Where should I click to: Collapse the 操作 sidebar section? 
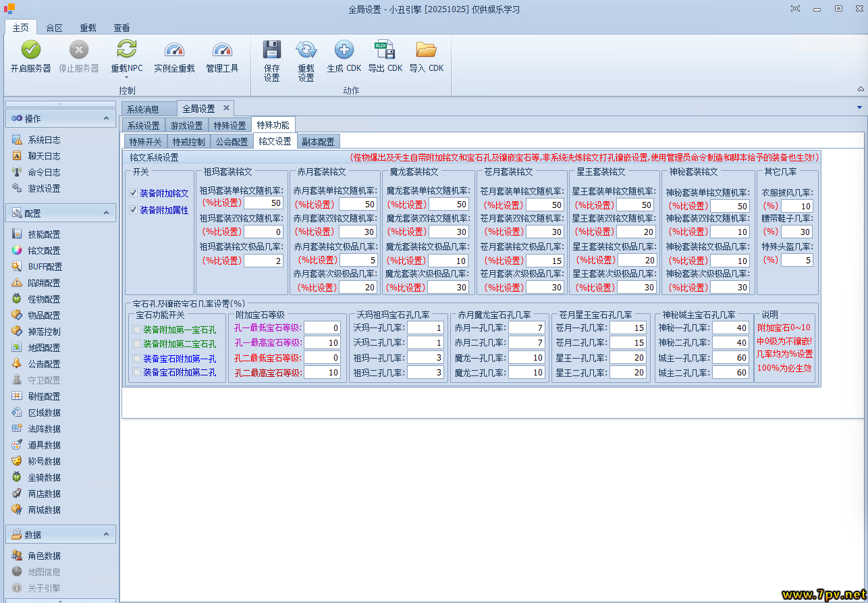pos(106,118)
